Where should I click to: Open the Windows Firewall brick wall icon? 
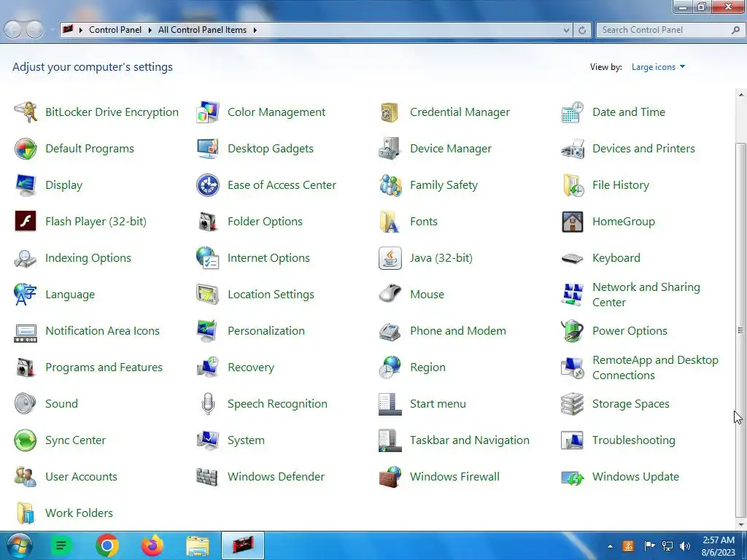pyautogui.click(x=390, y=477)
